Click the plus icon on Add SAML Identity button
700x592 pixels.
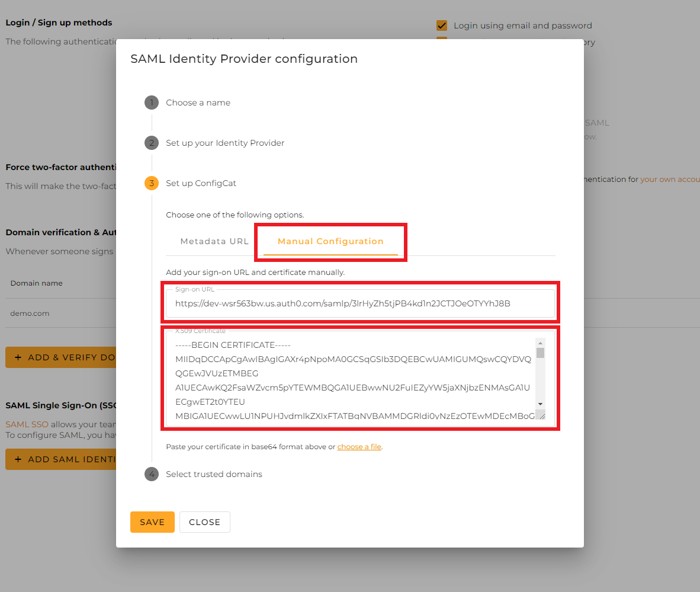click(x=18, y=459)
